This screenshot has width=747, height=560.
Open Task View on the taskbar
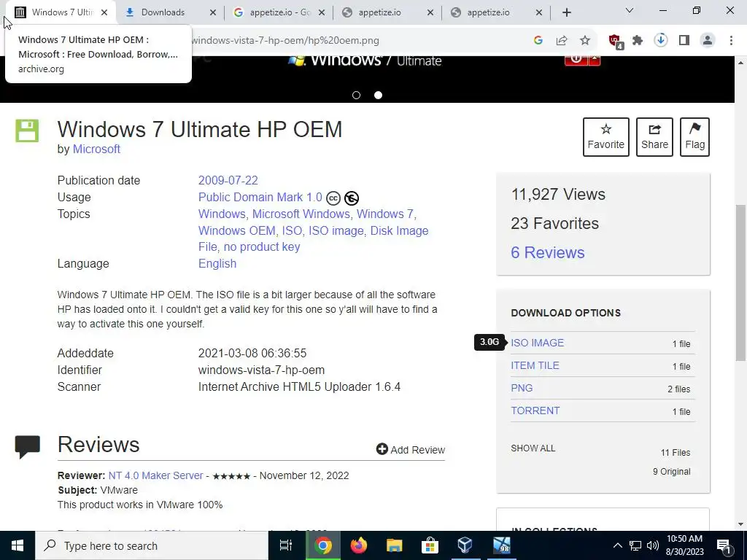(x=286, y=545)
